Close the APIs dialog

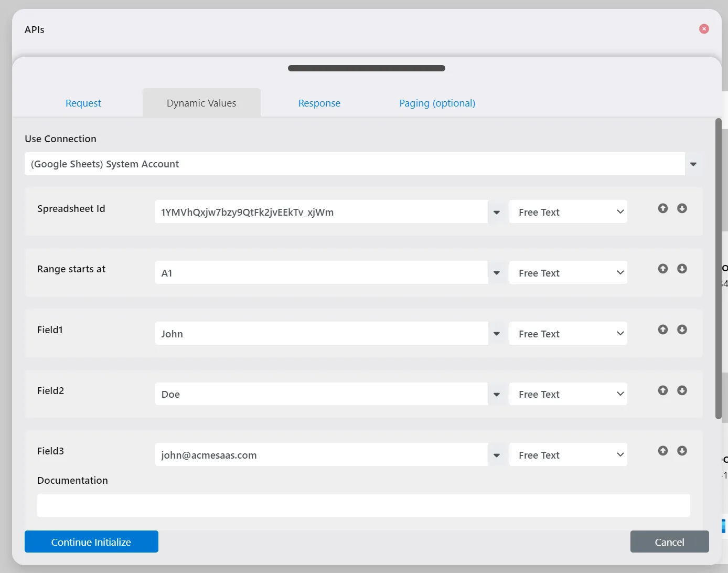click(x=704, y=29)
